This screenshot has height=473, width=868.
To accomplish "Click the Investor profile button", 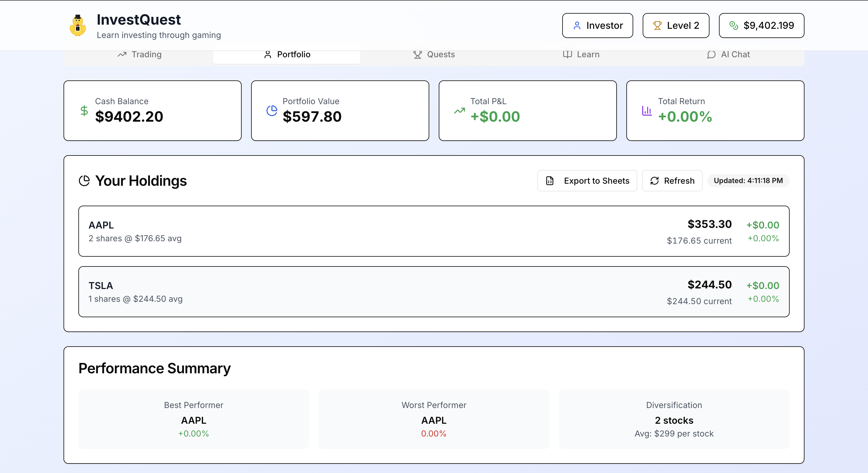I will coord(597,26).
